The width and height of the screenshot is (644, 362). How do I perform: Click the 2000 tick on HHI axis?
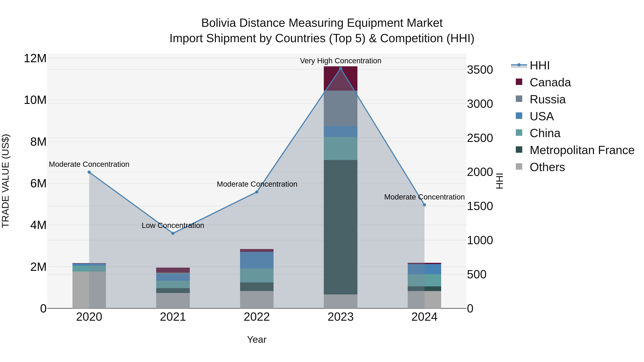[x=480, y=172]
